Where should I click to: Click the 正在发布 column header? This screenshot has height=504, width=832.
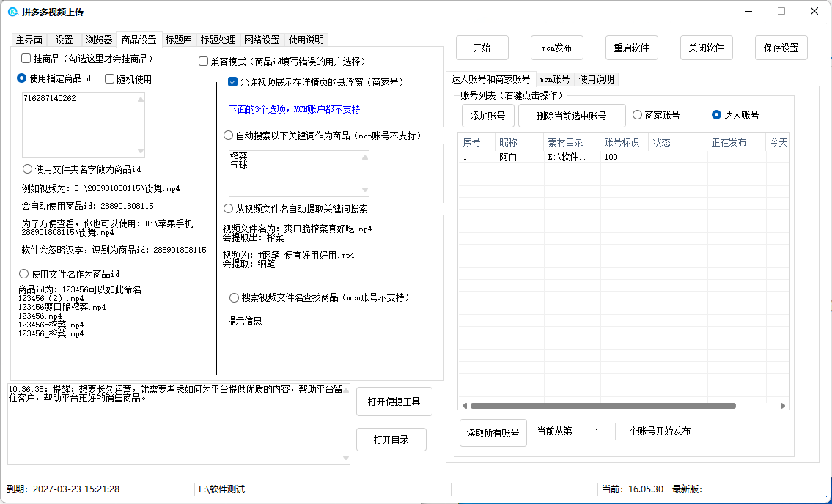tap(737, 142)
